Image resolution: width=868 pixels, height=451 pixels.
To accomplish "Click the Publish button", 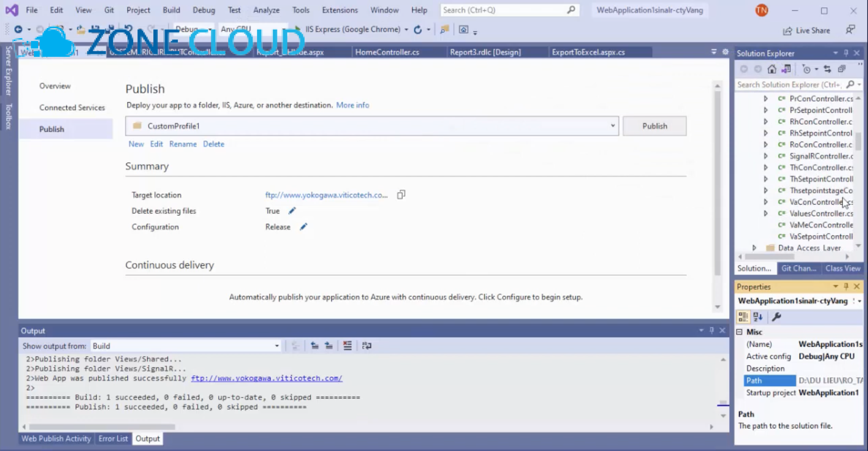I will click(x=654, y=126).
